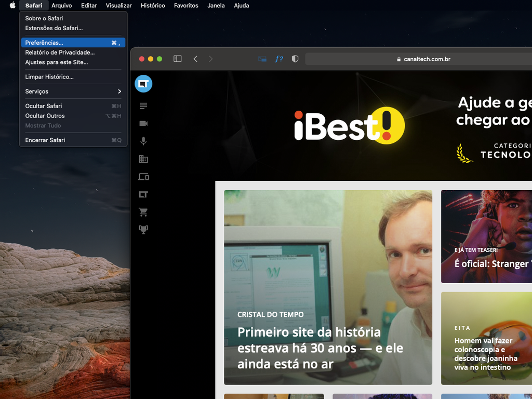Open the shopping cart icon in sidebar
Image resolution: width=532 pixels, height=399 pixels.
tap(143, 212)
